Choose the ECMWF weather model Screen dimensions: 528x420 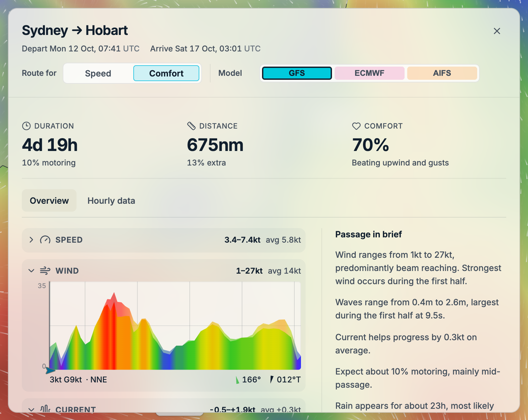[369, 73]
